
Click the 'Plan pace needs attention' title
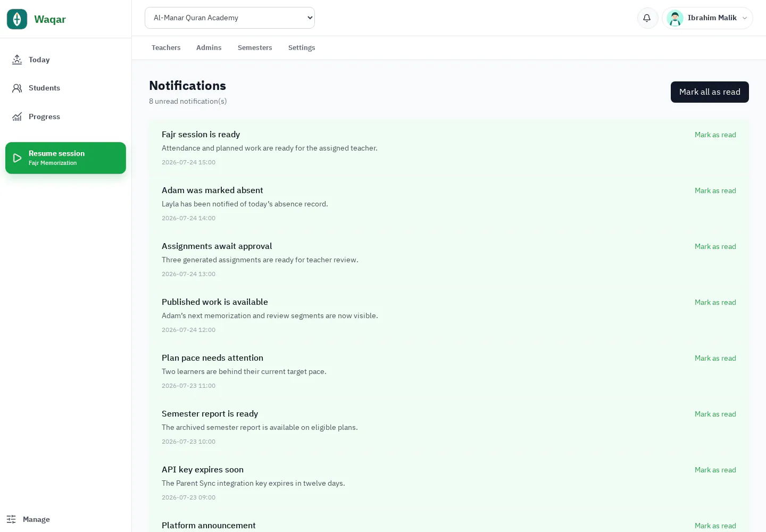pyautogui.click(x=212, y=358)
